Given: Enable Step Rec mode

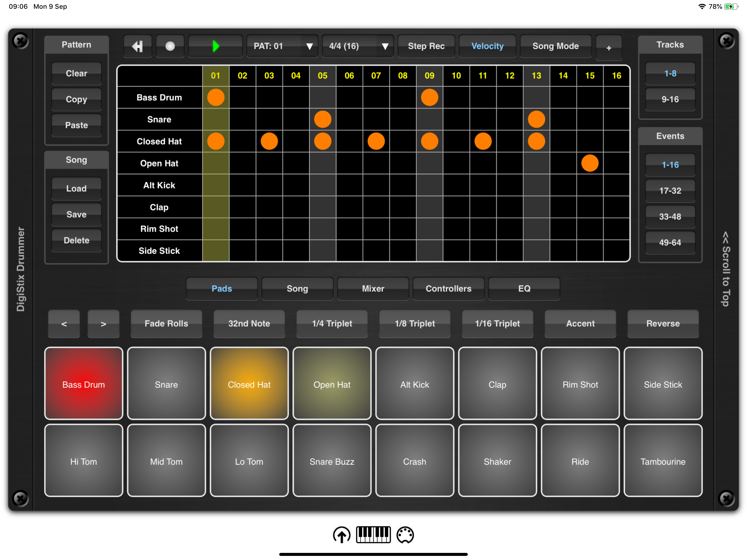Looking at the screenshot, I should coord(426,46).
